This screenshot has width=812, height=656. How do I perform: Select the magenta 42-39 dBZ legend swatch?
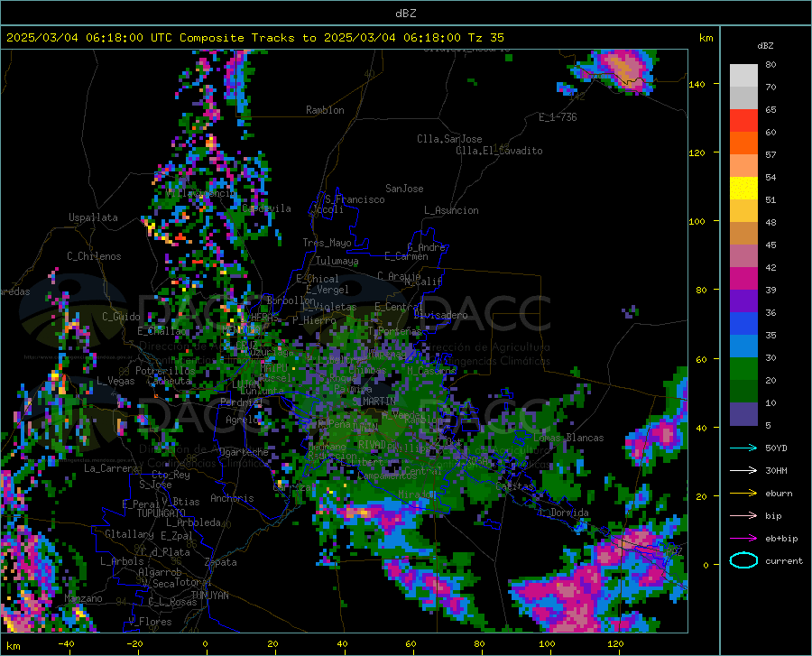point(743,279)
